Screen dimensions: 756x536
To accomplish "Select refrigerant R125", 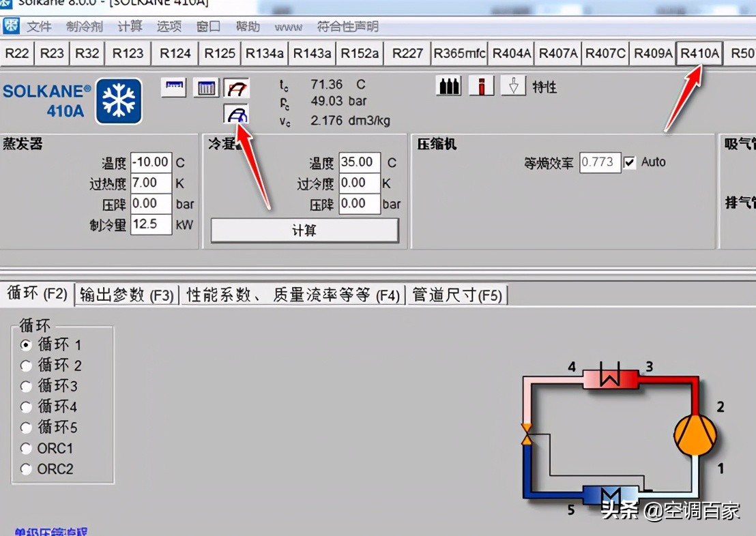I will pos(220,53).
